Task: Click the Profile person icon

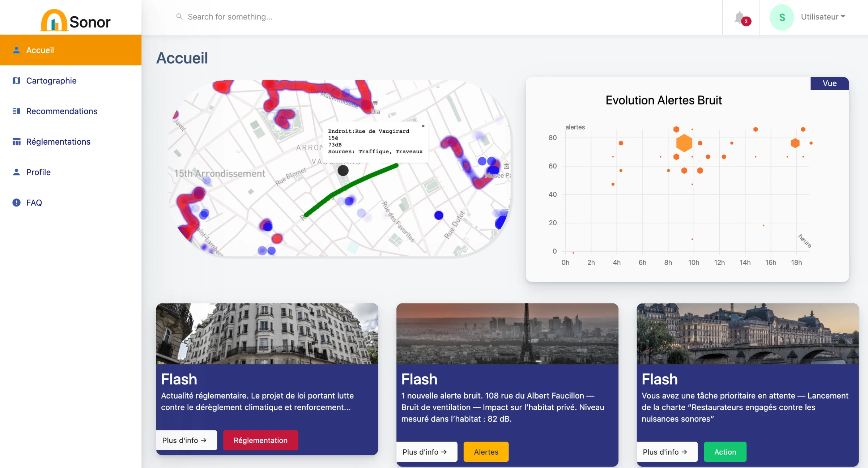Action: (x=16, y=172)
